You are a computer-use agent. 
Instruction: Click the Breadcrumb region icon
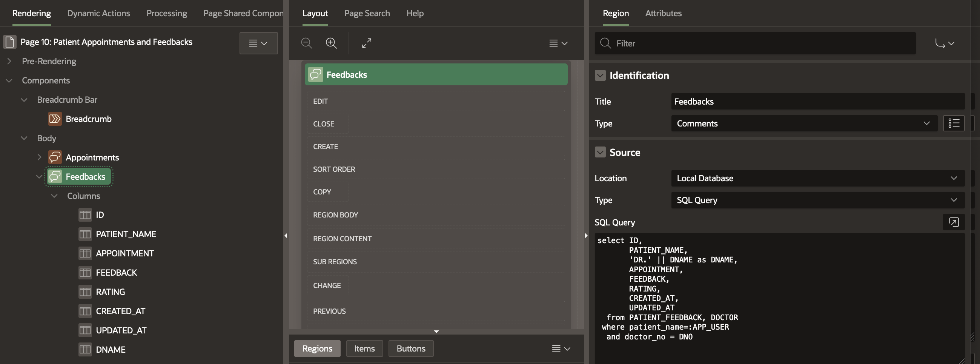[55, 119]
